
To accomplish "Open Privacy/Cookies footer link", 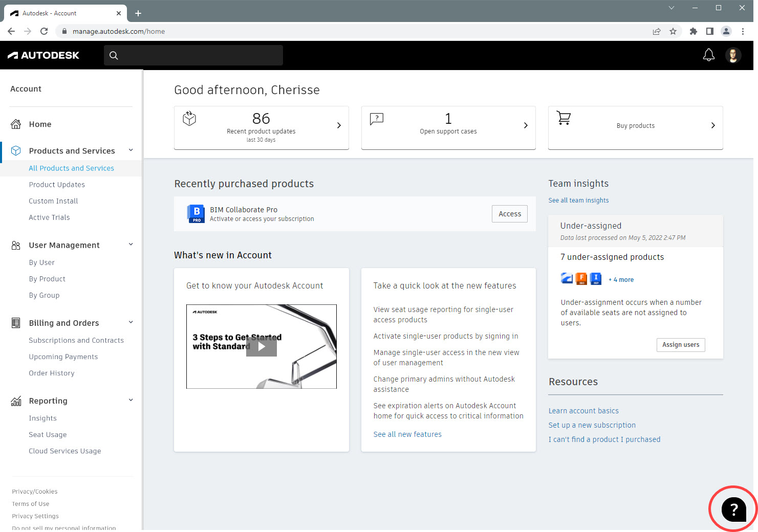I will point(35,492).
